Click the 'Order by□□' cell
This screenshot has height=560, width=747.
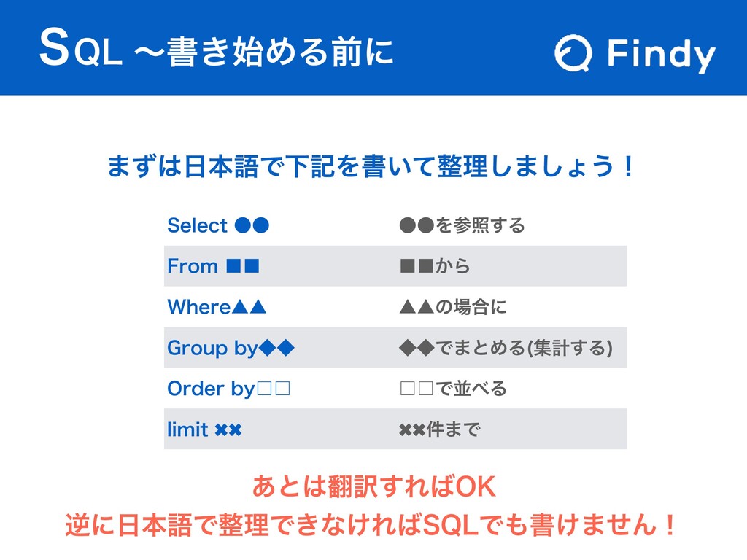tap(229, 389)
